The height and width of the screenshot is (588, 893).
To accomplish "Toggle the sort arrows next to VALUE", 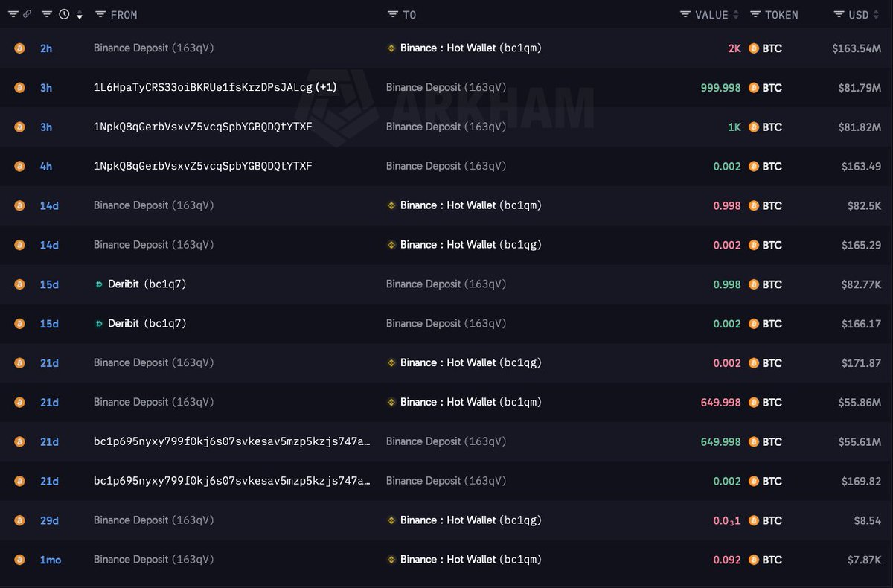I will pos(736,15).
